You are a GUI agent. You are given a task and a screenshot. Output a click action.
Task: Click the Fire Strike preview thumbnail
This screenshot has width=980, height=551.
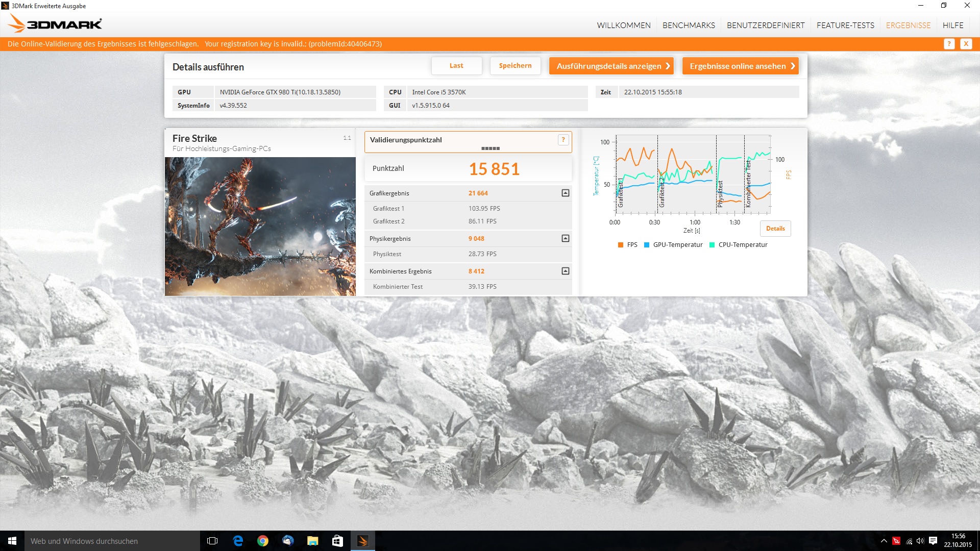pyautogui.click(x=260, y=227)
